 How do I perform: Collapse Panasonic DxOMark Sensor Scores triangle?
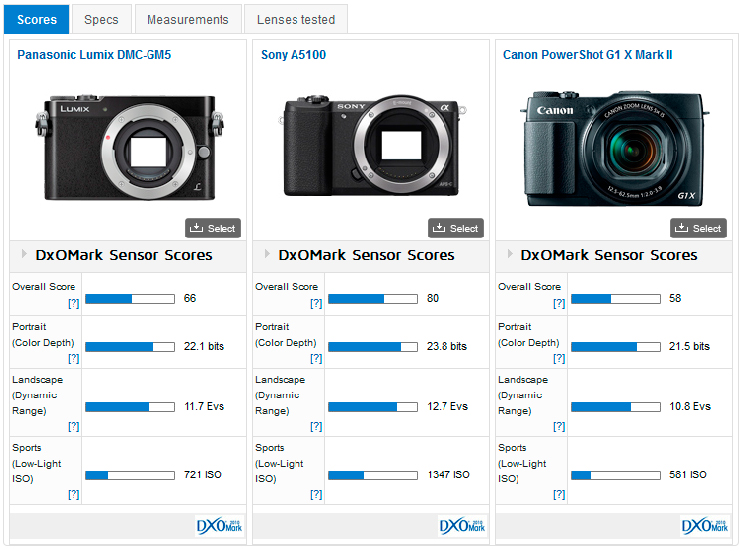click(23, 254)
